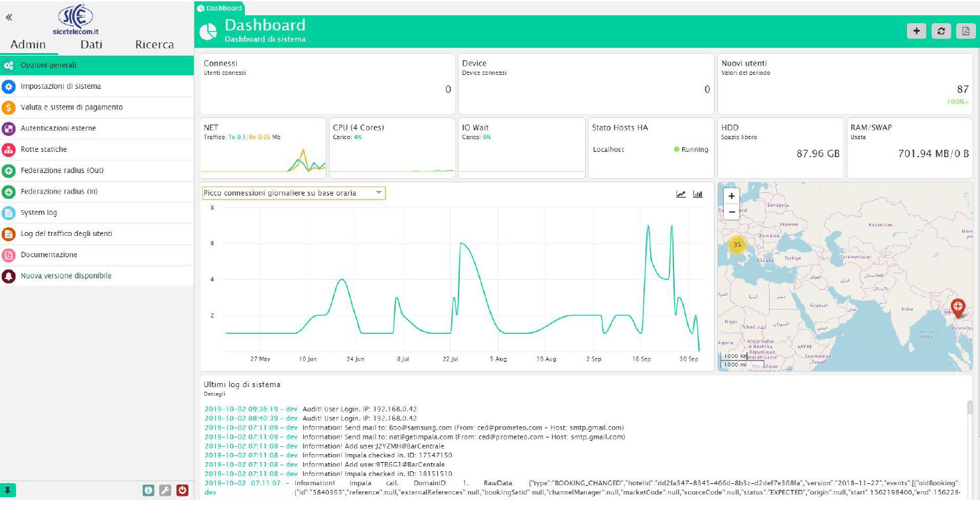
Task: Click the red power logout icon
Action: coord(182,491)
